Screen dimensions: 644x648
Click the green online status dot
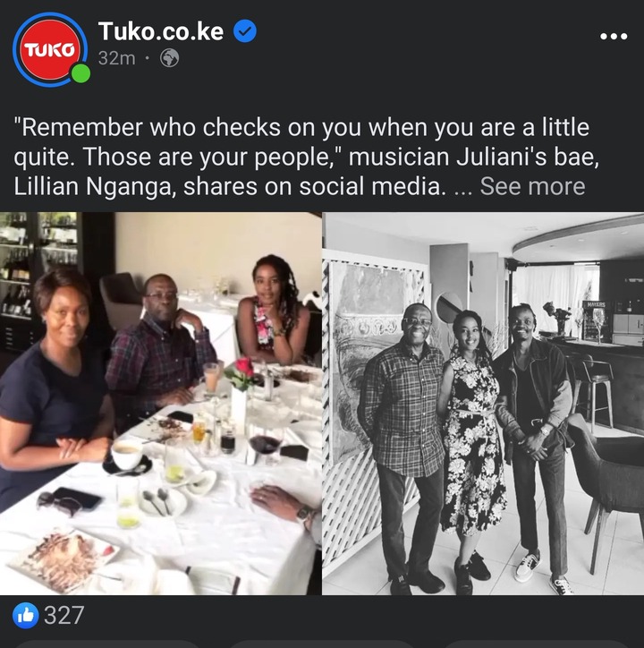[80, 73]
